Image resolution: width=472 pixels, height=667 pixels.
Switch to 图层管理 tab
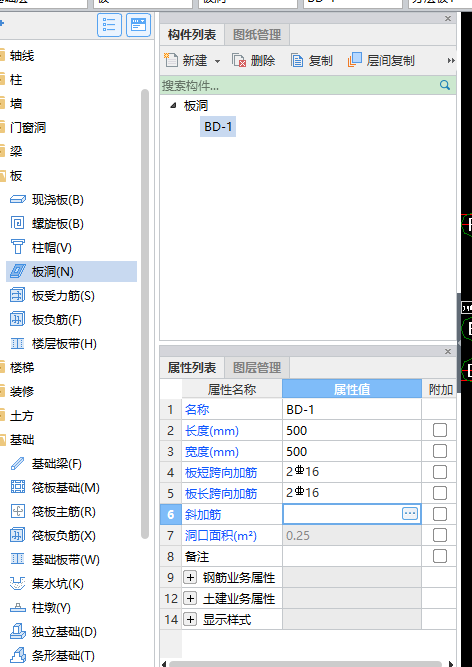click(257, 368)
